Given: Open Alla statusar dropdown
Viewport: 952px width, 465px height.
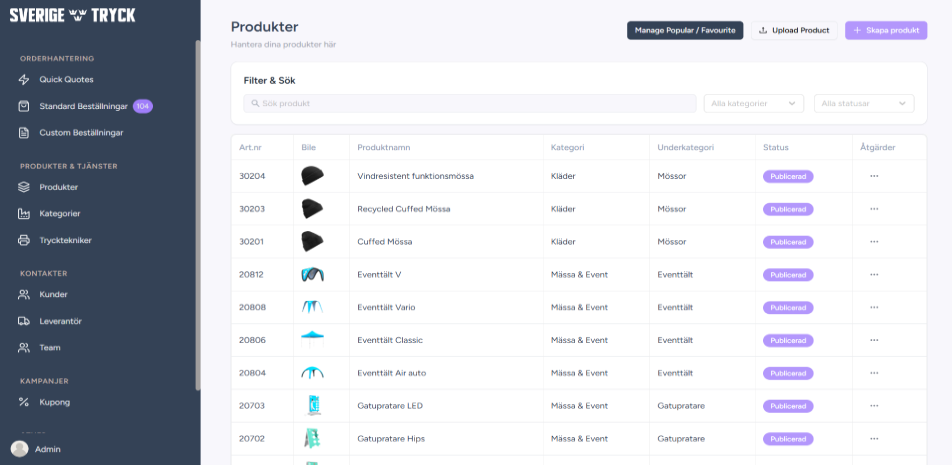Looking at the screenshot, I should click(864, 103).
